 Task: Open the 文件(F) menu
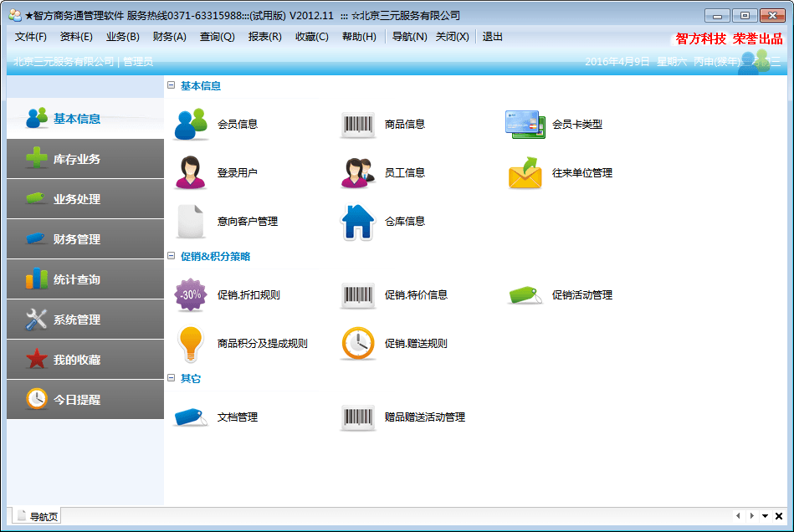click(31, 37)
